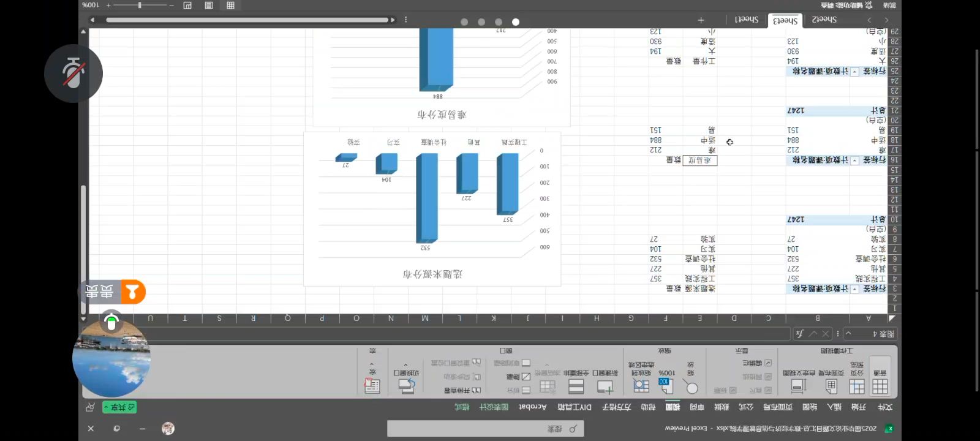The width and height of the screenshot is (980, 441).
Task: Click the search (搜索) input box
Action: [485, 429]
